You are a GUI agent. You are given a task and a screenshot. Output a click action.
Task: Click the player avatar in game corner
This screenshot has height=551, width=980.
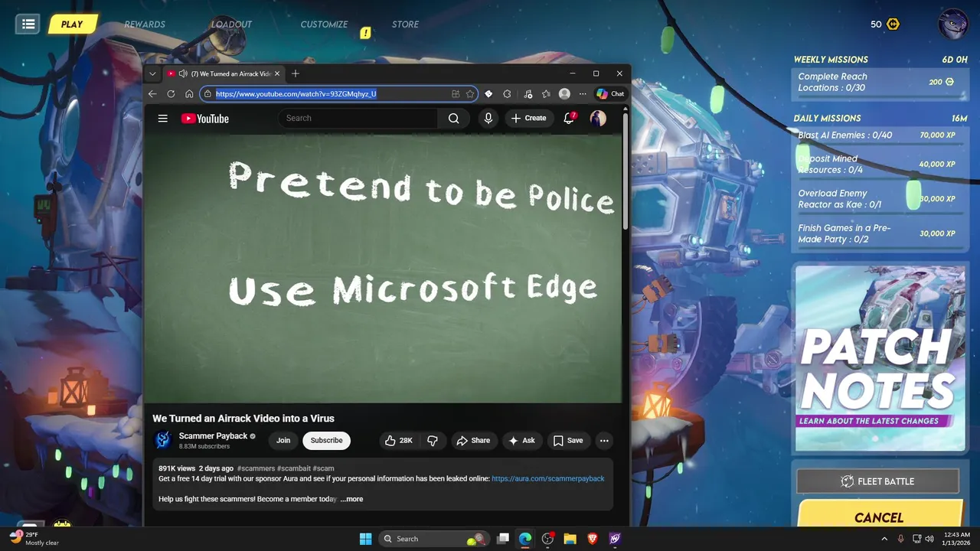coord(953,24)
